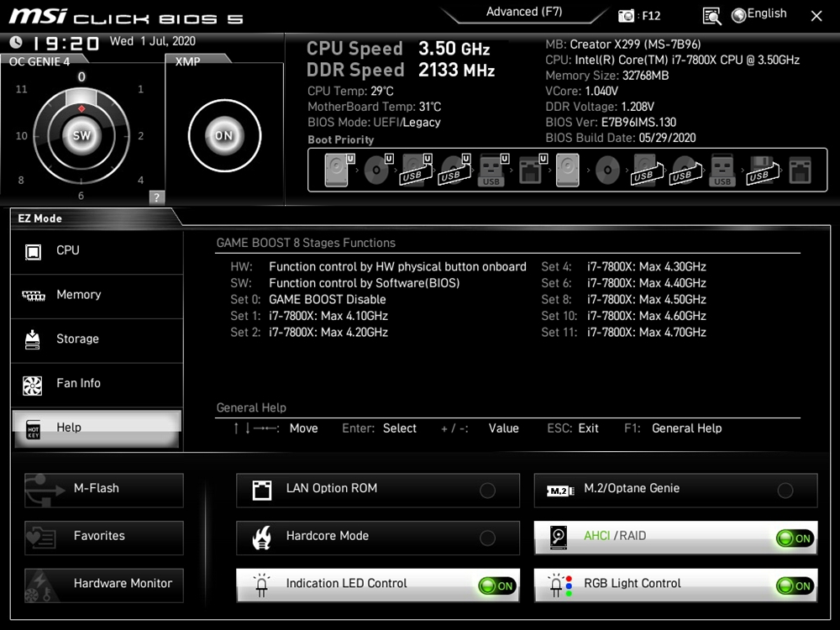Set OC Genie dial to stage 11
The image size is (840, 630).
pos(22,90)
